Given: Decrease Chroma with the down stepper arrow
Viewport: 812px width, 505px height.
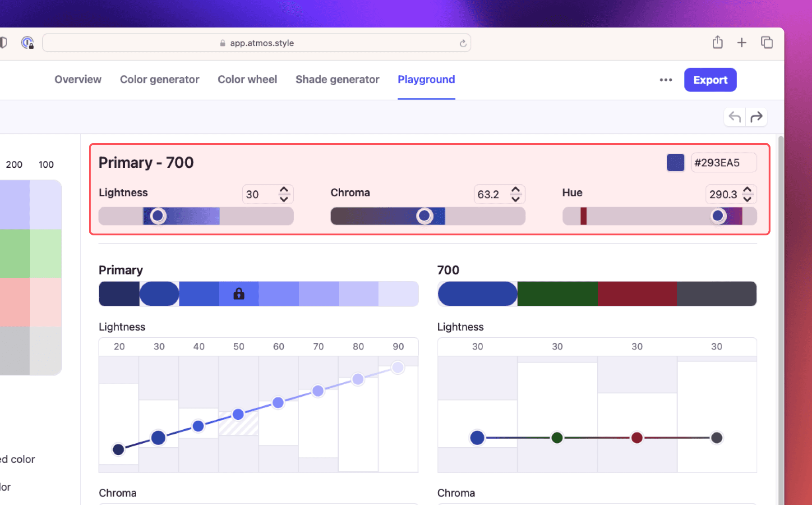Looking at the screenshot, I should [515, 199].
